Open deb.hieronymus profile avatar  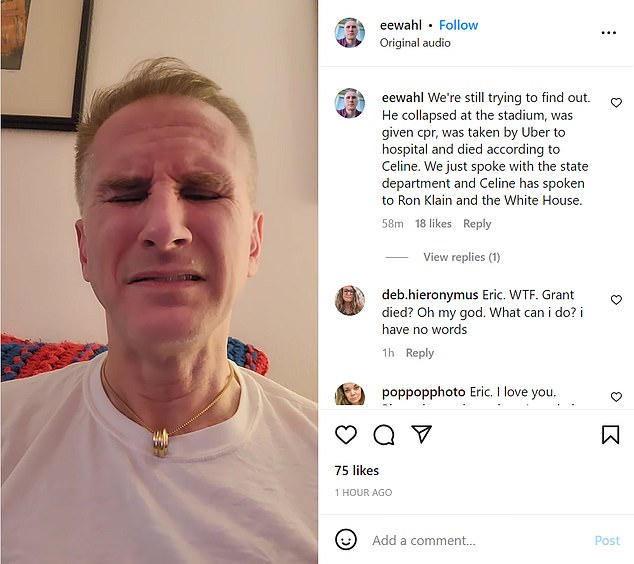click(350, 300)
